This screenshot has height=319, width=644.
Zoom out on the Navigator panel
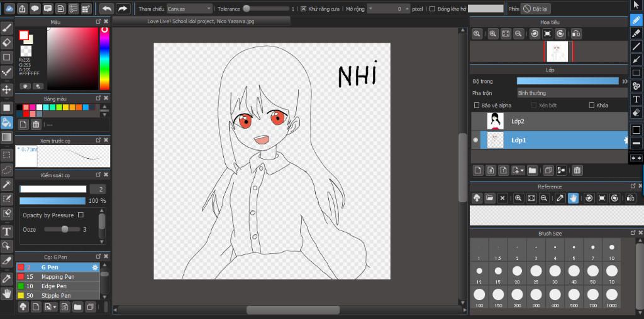coord(518,35)
